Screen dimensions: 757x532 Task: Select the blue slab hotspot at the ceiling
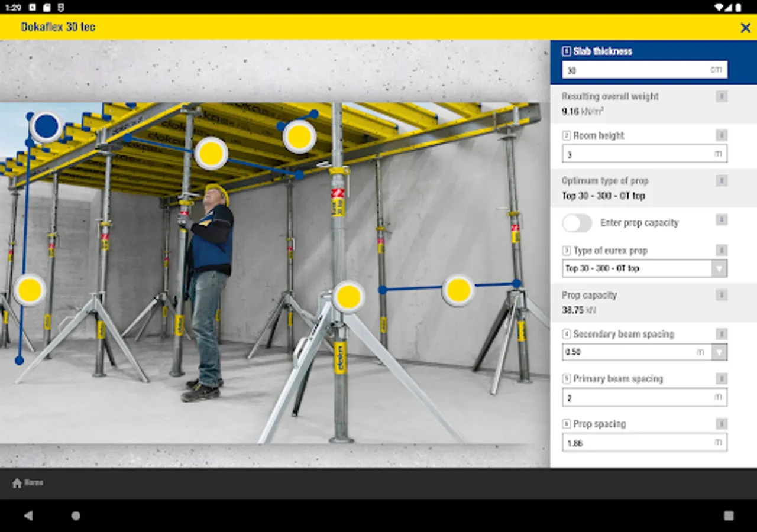pyautogui.click(x=46, y=126)
